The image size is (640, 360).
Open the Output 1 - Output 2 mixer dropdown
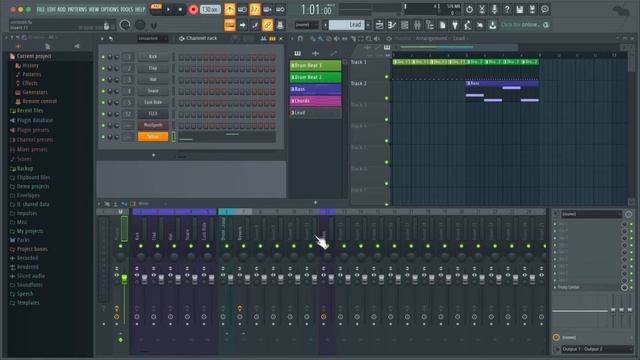[597, 349]
